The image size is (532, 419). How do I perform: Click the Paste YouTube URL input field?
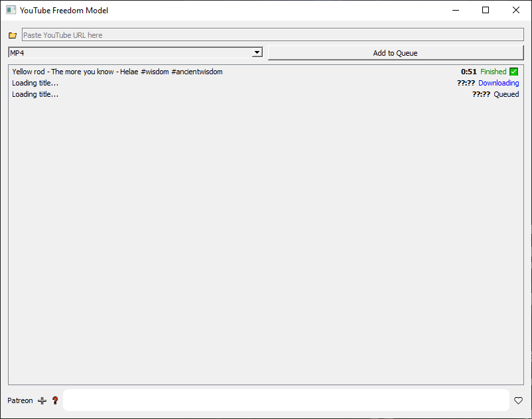(273, 35)
